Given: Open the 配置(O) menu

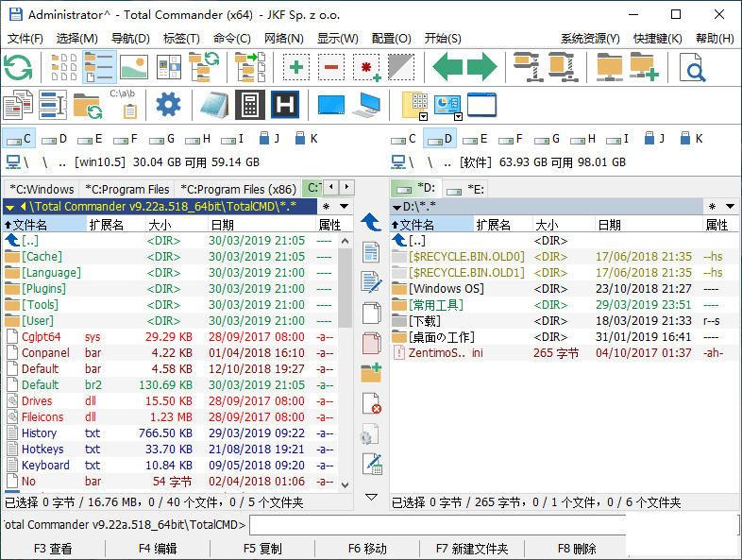Looking at the screenshot, I should point(391,39).
